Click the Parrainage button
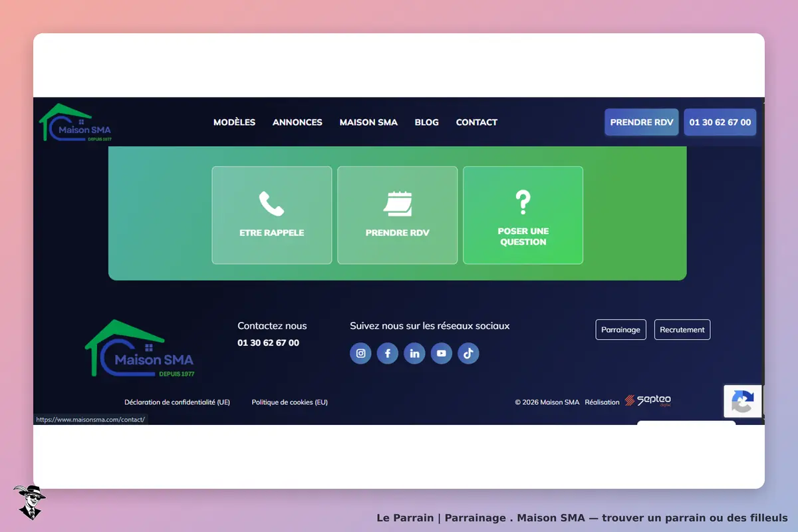 coord(620,330)
